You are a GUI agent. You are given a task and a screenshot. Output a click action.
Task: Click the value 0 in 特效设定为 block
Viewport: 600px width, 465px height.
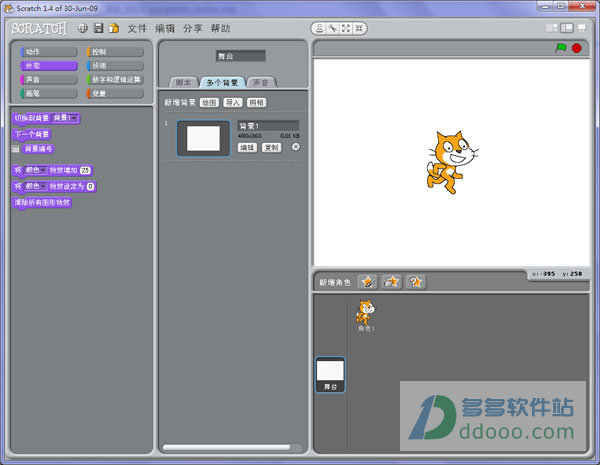[90, 186]
